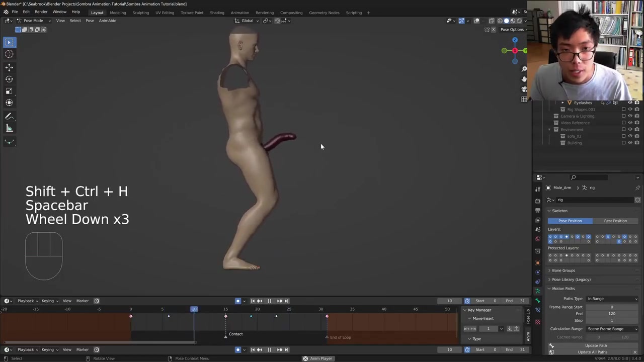644x362 pixels.
Task: Pause playback in the upper timeline
Action: point(269,301)
